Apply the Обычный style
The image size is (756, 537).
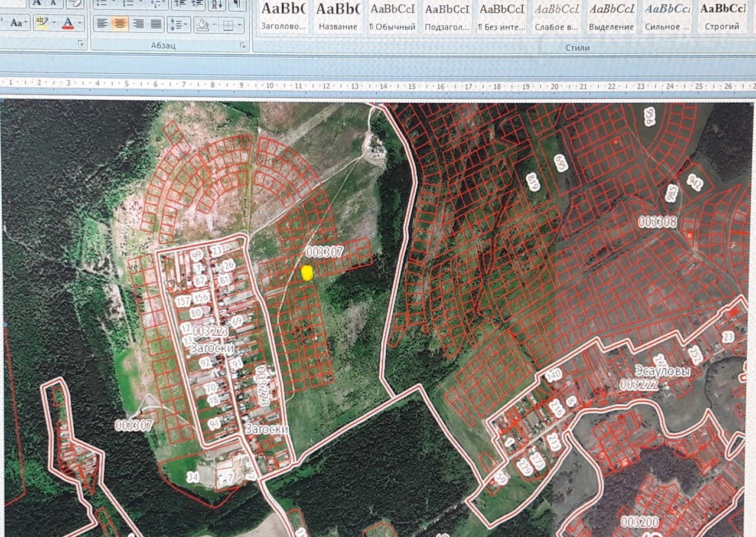tap(392, 17)
